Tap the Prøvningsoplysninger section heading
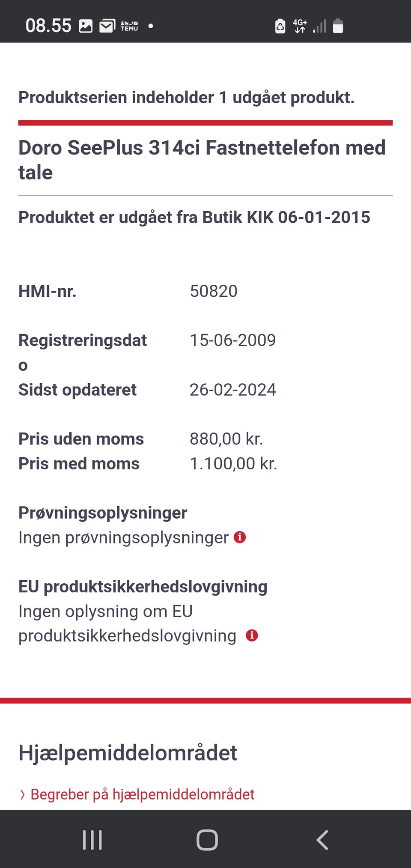Screen dimensions: 411x868 click(103, 513)
